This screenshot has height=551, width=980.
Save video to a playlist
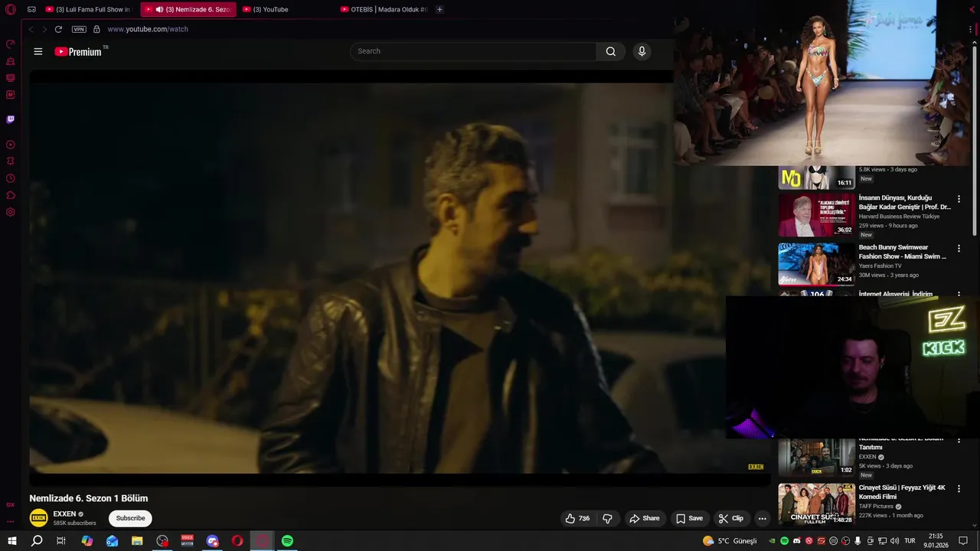click(x=689, y=518)
